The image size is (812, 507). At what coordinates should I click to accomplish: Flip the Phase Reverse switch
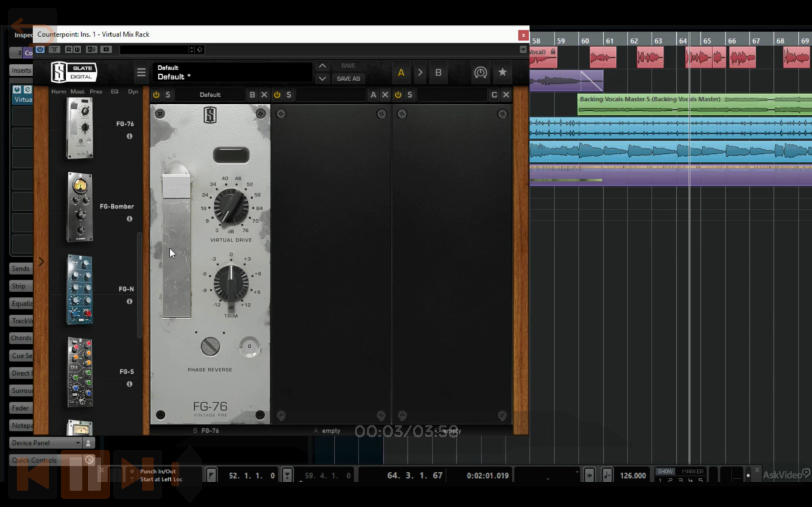pos(210,346)
